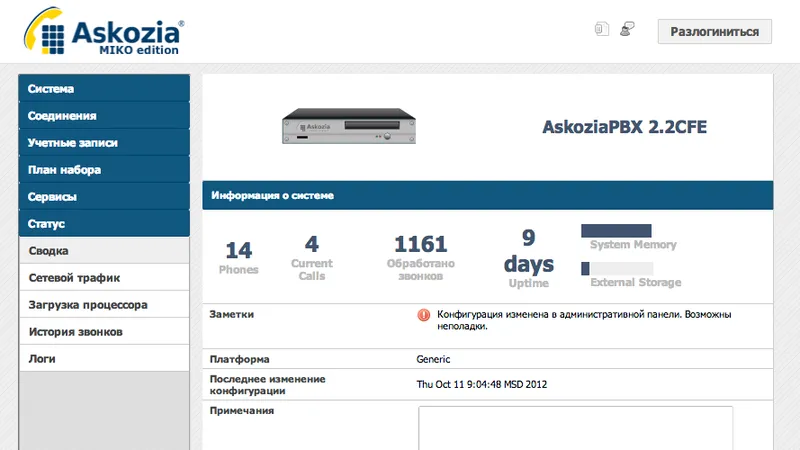Click the External Storage usage bar

617,268
